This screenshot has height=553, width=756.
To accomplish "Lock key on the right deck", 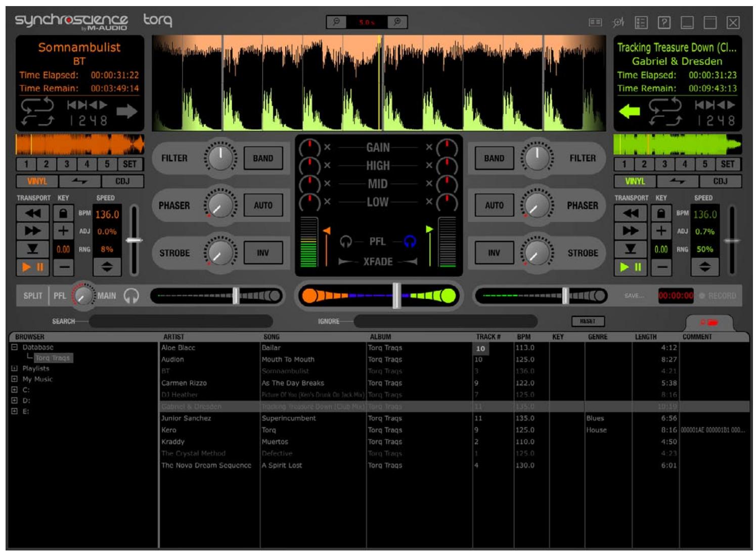I will [x=661, y=213].
